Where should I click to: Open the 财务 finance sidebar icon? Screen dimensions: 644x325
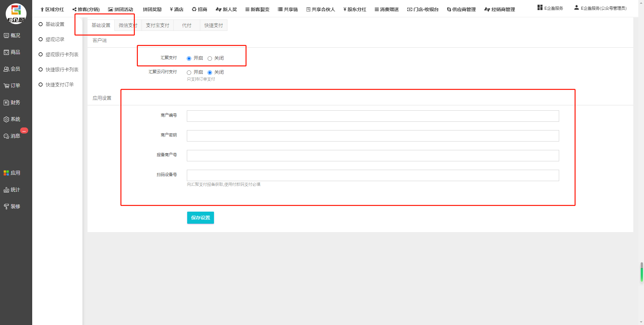coord(6,103)
